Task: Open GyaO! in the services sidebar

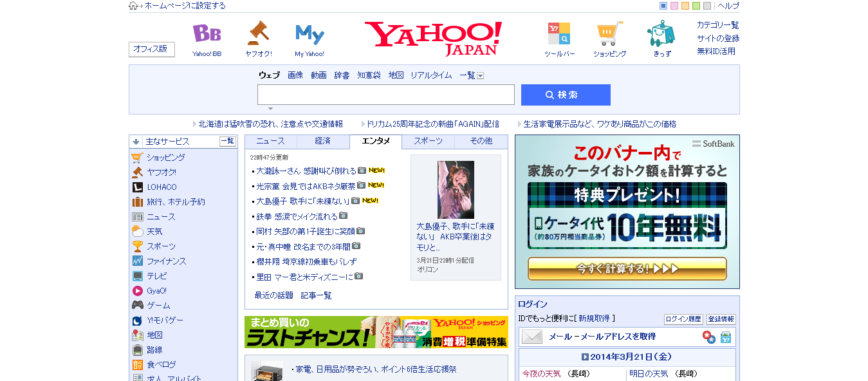Action: [x=156, y=291]
